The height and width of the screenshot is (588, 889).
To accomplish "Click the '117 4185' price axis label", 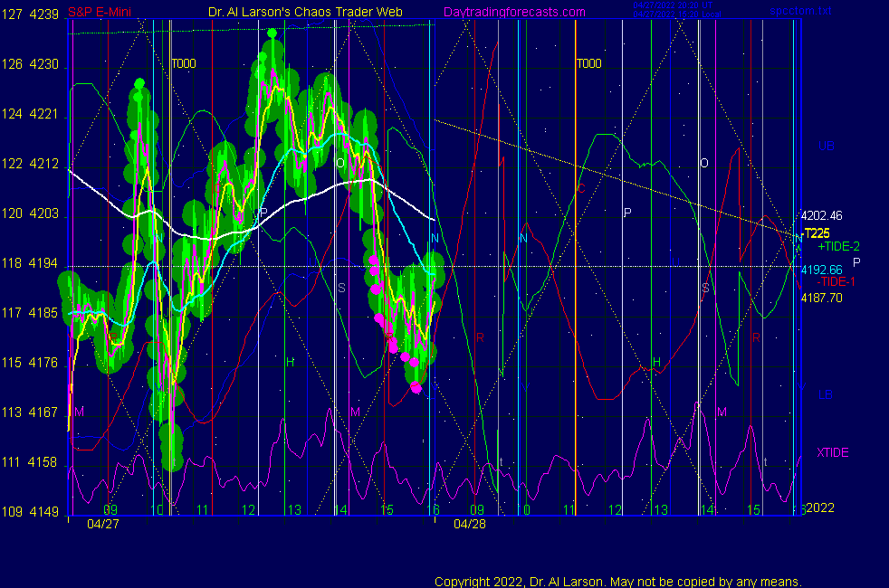I will point(30,313).
